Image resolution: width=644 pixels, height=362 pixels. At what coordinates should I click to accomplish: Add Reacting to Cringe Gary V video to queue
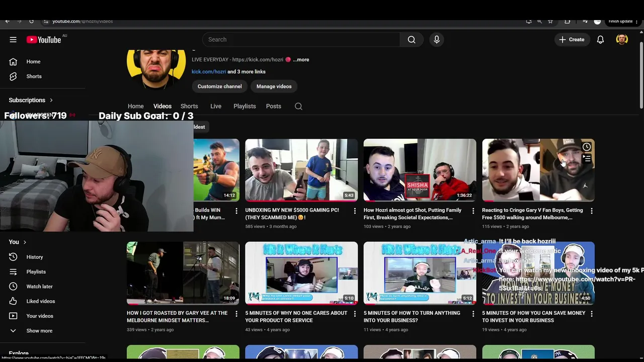click(x=587, y=158)
